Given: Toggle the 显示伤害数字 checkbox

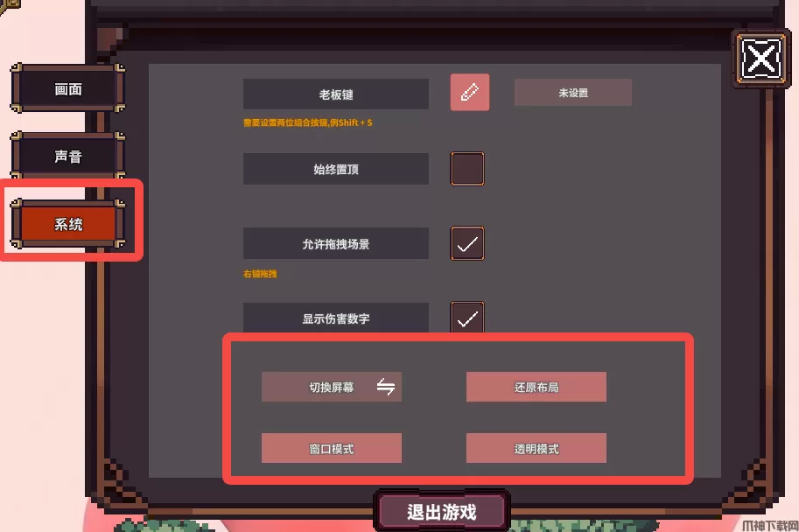Looking at the screenshot, I should click(x=467, y=318).
